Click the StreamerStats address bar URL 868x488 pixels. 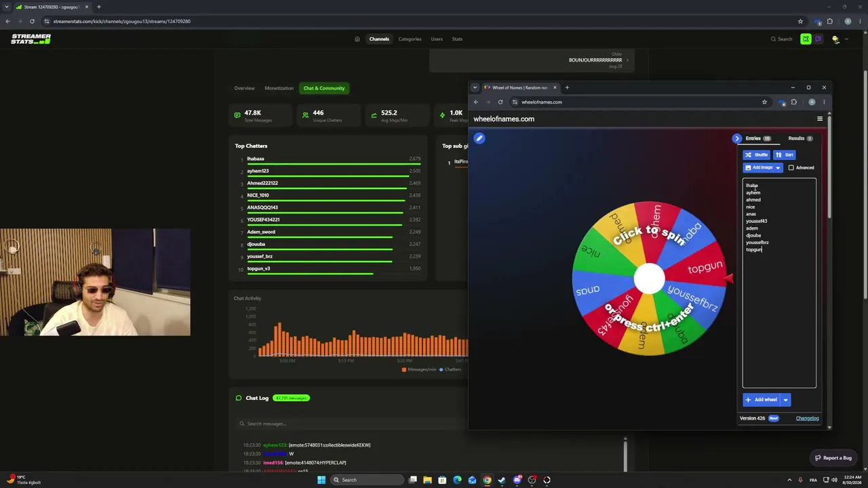tap(122, 22)
